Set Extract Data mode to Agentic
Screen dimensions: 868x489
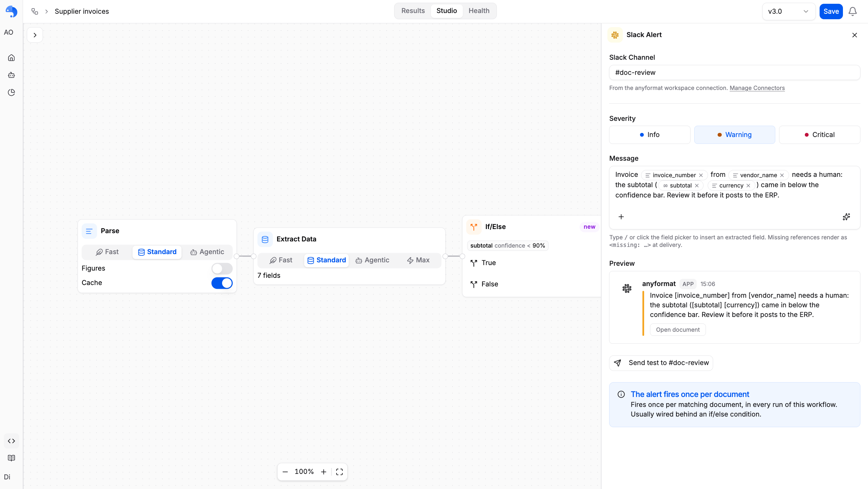[x=373, y=260]
